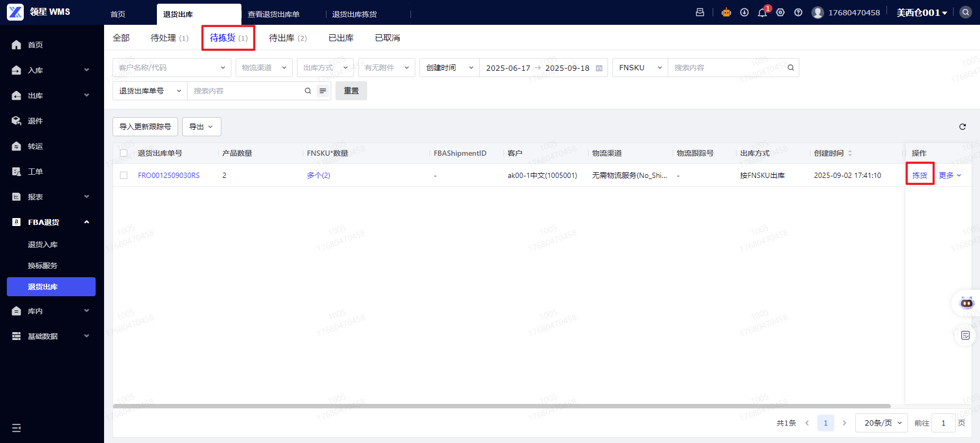
Task: Click the calendar icon in date range
Action: point(599,68)
